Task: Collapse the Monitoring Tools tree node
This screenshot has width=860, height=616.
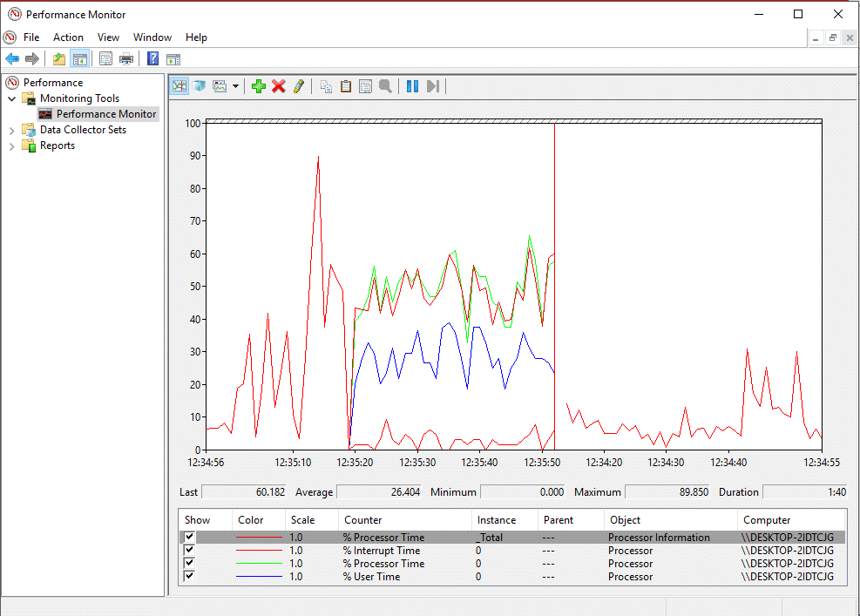Action: (x=12, y=98)
